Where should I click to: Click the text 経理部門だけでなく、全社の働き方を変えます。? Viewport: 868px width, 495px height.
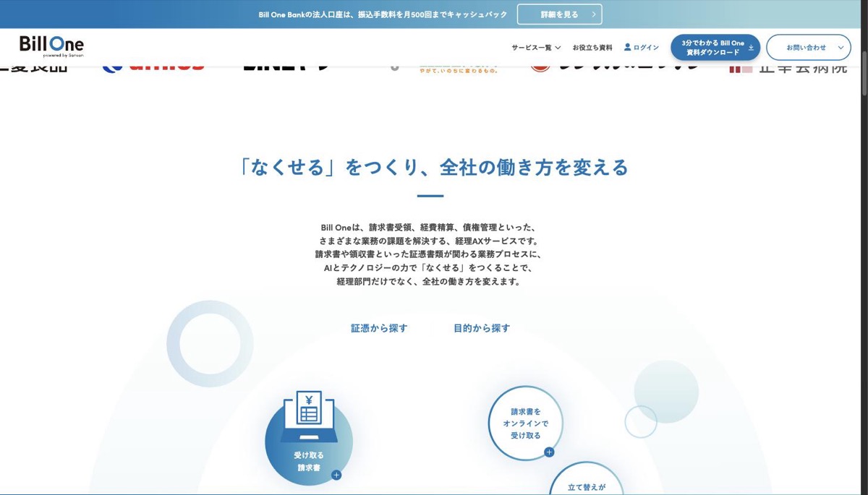point(429,282)
